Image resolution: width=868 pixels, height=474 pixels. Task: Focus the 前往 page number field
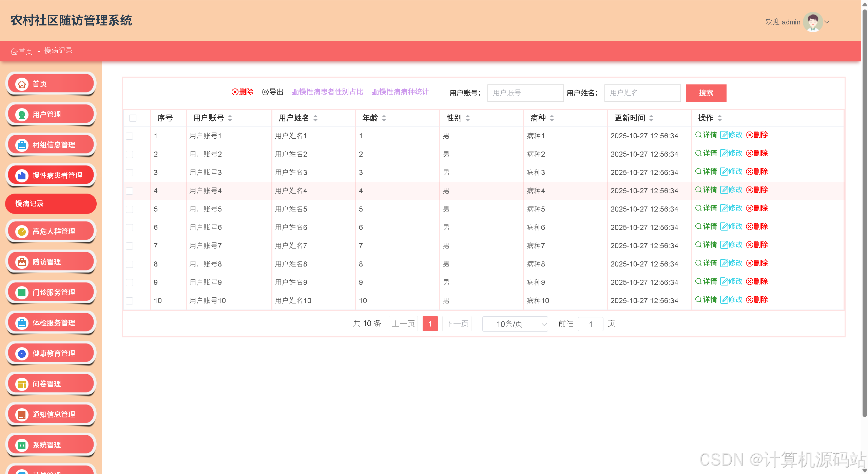click(x=591, y=324)
